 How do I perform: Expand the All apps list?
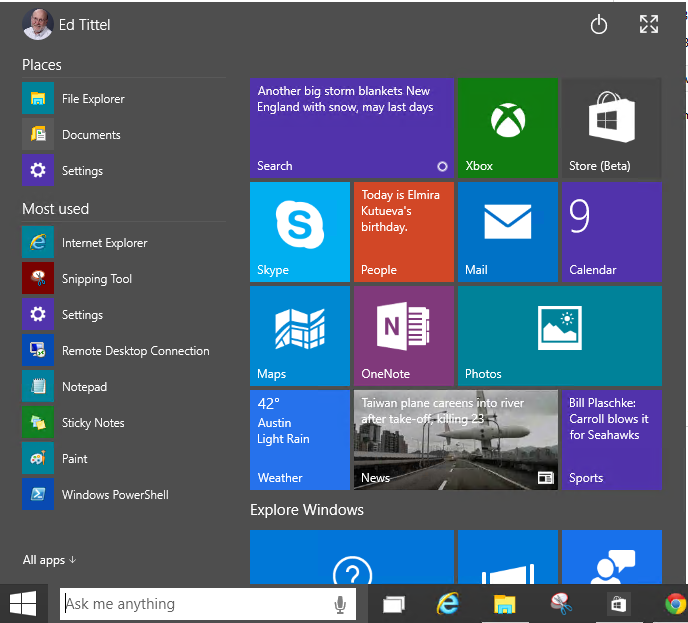click(x=49, y=560)
